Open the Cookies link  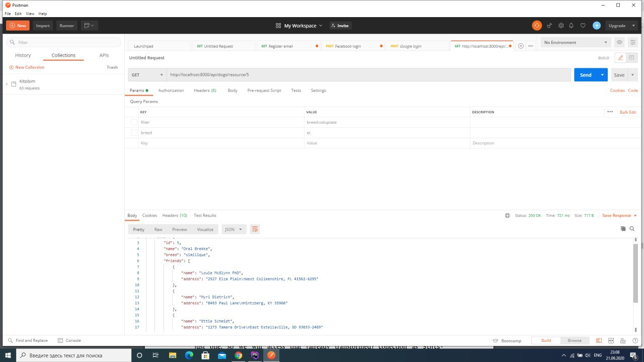click(617, 90)
